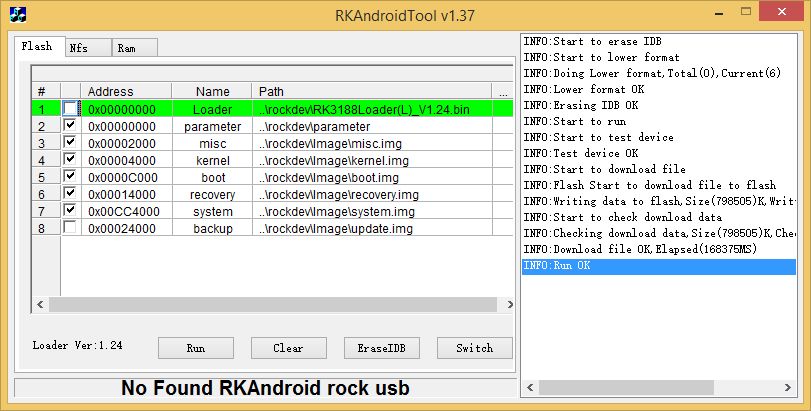Click the log panel's right scroll arrow
The width and height of the screenshot is (811, 411).
click(x=788, y=387)
